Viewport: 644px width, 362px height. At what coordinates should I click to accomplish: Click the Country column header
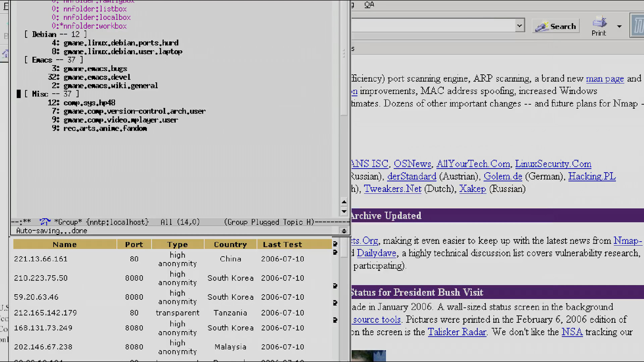(230, 245)
